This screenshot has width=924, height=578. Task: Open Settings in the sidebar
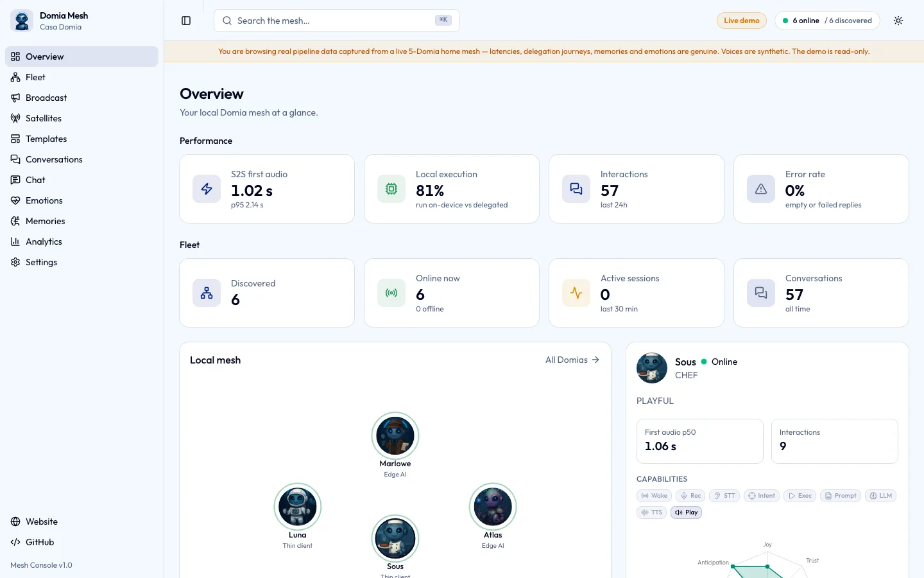pos(81,262)
